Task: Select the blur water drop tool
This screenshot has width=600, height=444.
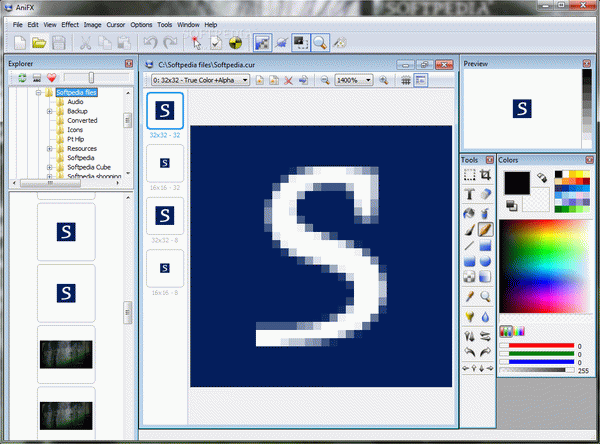Action: point(485,317)
